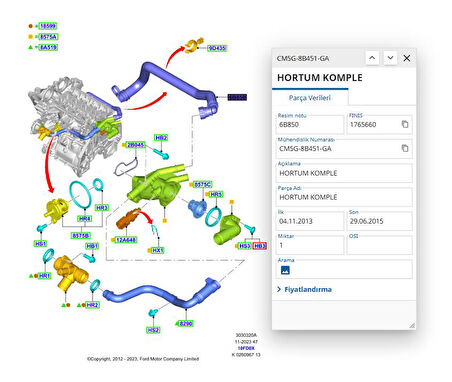The height and width of the screenshot is (382, 452).
Task: Select legend callout 8575A
Action: tap(49, 37)
